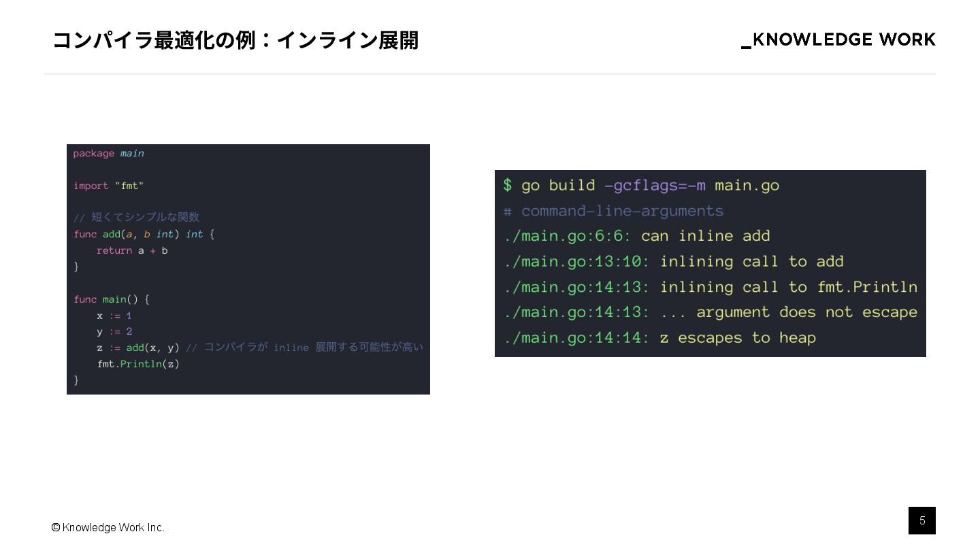Click the 'func main() {' line
The width and height of the screenshot is (980, 551).
point(112,299)
